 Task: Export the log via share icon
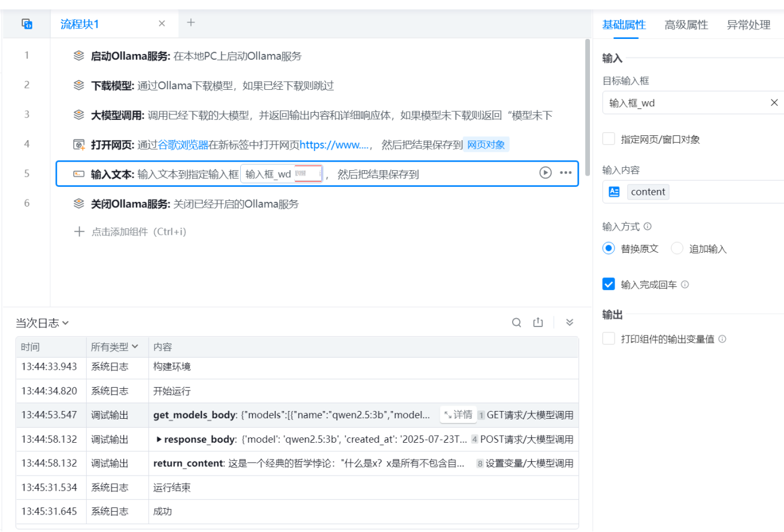538,323
